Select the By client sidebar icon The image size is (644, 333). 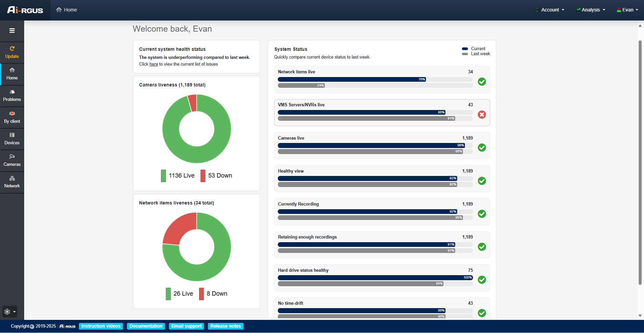click(12, 117)
